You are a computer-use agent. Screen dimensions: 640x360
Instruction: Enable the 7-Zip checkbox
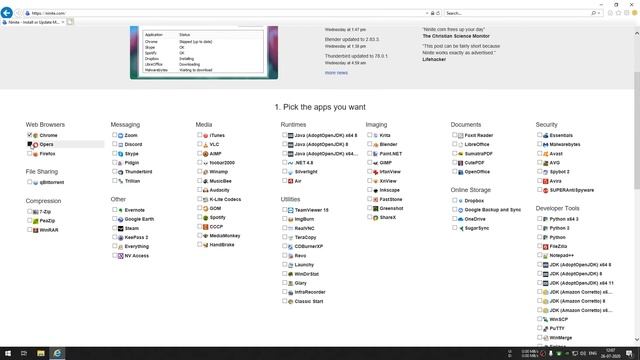click(29, 211)
